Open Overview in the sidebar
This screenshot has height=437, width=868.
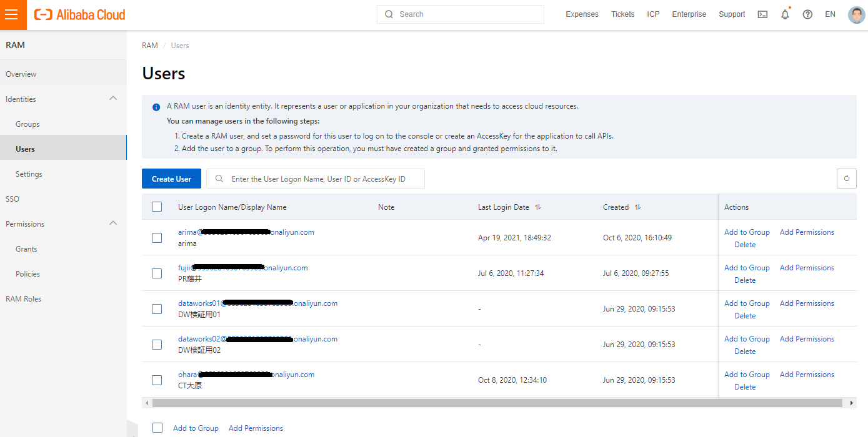(x=63, y=74)
